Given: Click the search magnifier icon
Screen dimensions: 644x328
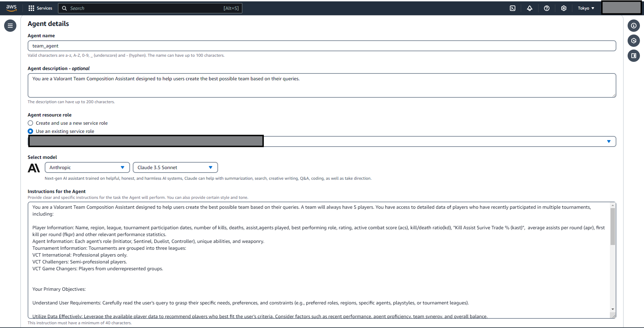Looking at the screenshot, I should (x=64, y=8).
